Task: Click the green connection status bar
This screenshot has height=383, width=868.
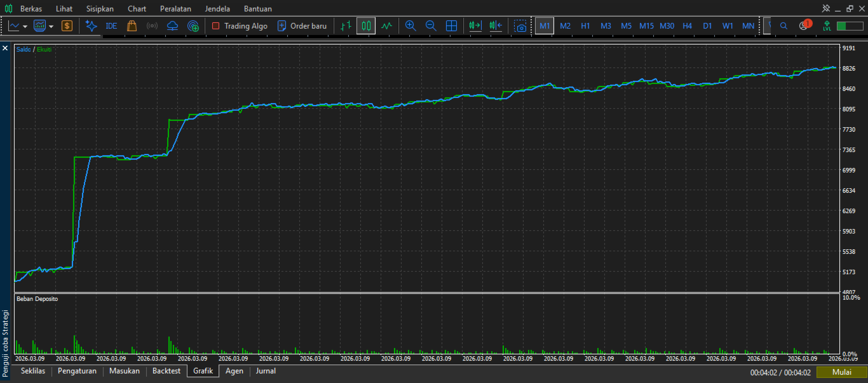Action: pos(850,26)
